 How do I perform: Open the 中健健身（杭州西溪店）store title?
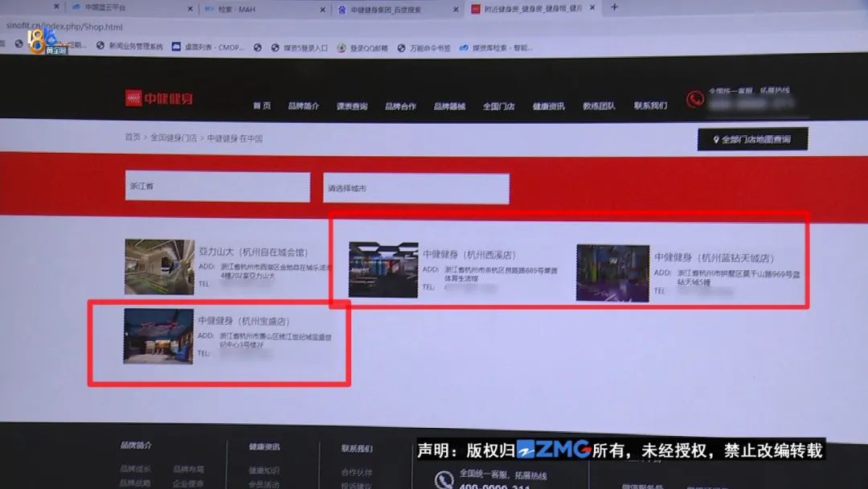pyautogui.click(x=469, y=255)
